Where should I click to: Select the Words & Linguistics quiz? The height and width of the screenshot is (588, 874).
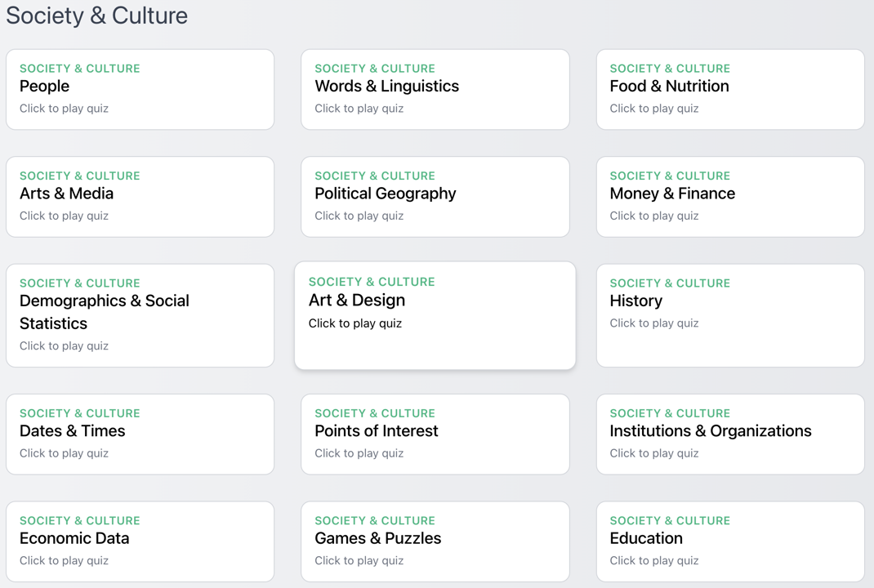pyautogui.click(x=435, y=89)
